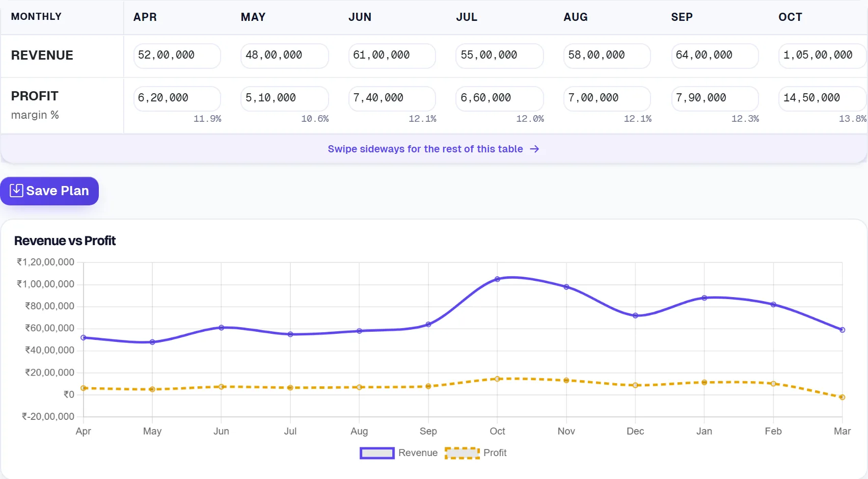Click the MONTHLY column header
This screenshot has width=868, height=479.
(x=36, y=17)
